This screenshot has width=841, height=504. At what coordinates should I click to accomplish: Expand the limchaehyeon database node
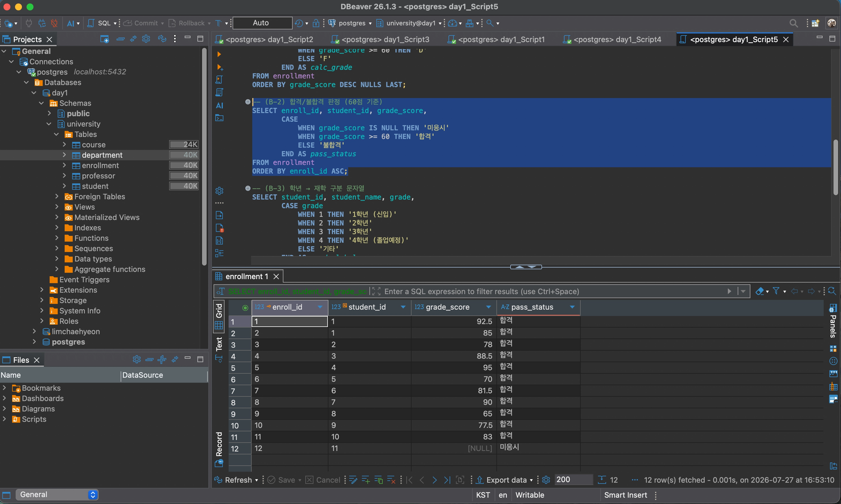[x=34, y=332]
